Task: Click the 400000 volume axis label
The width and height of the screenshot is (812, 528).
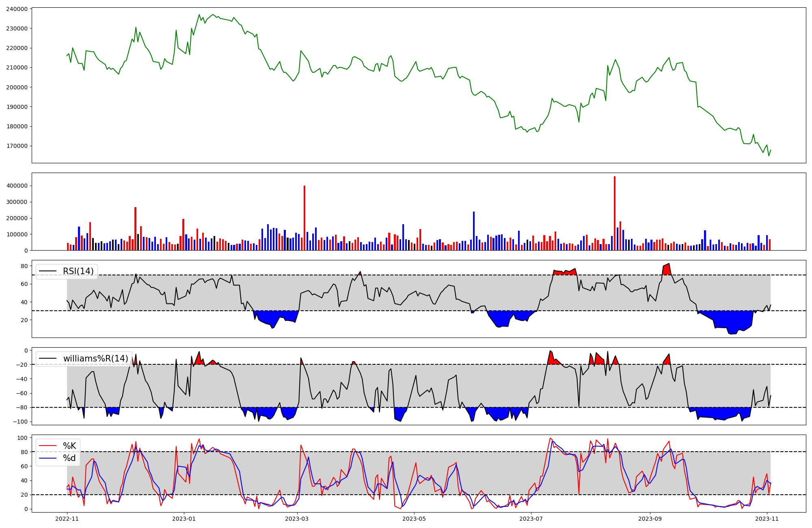Action: point(17,186)
